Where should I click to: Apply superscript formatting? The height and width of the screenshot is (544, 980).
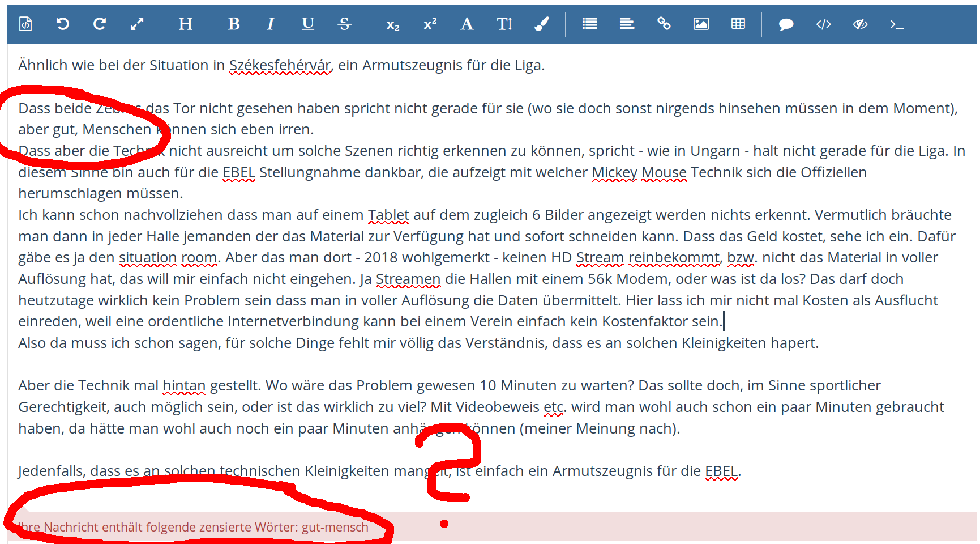click(x=430, y=24)
